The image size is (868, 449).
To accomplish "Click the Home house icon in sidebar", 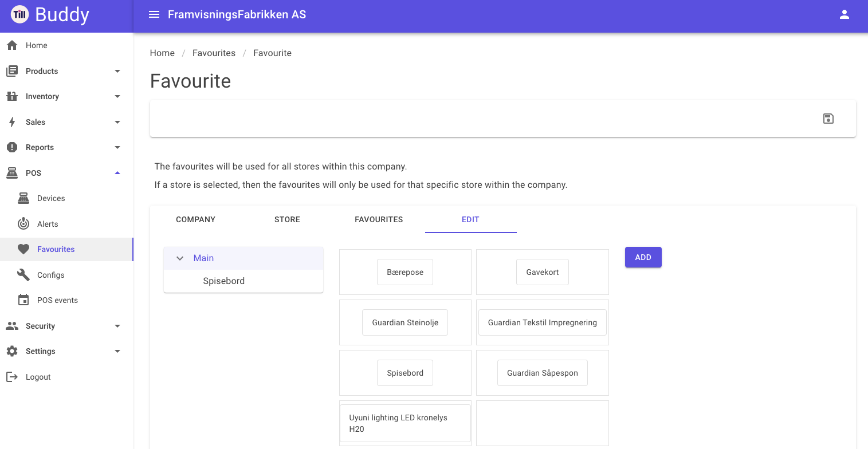I will 12,45.
